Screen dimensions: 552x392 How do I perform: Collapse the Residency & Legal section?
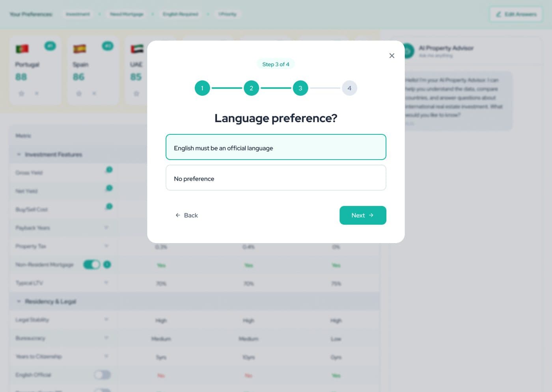click(x=19, y=301)
